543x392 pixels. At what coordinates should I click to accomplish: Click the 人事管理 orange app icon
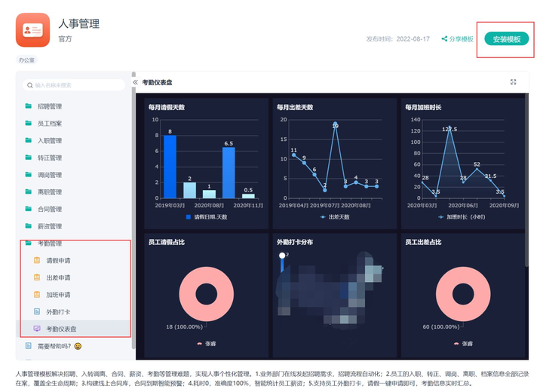coord(33,30)
